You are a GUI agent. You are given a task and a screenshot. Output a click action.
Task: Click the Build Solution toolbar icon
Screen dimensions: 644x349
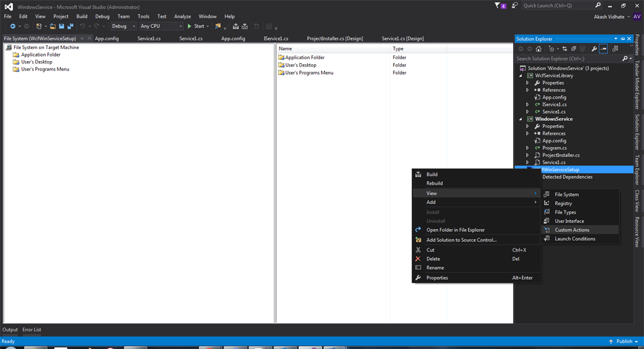pos(236,26)
